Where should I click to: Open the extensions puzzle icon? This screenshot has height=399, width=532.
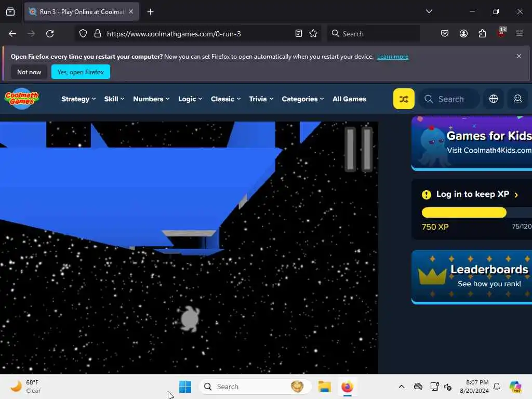pyautogui.click(x=482, y=34)
